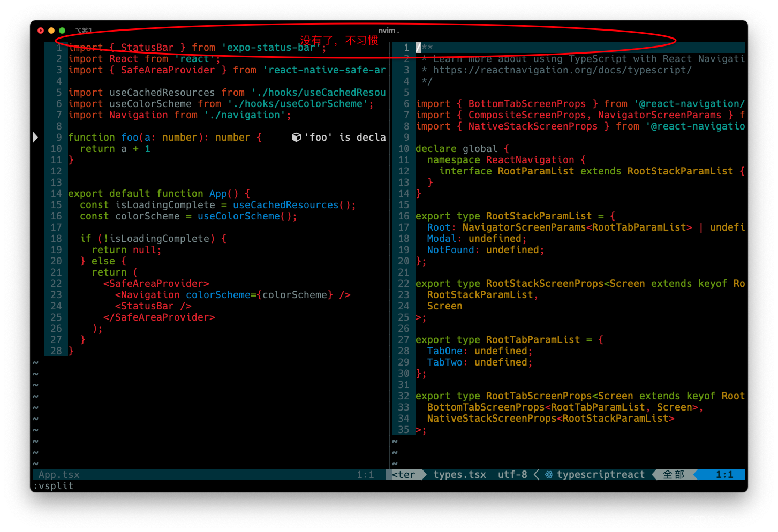
Task: Click the utf-8 encoding segment in the statusline
Action: click(x=512, y=475)
